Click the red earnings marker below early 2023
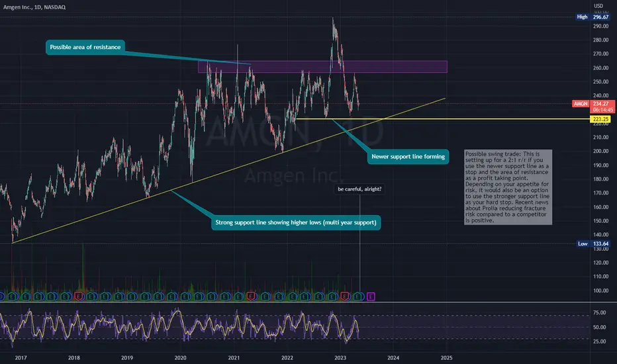 [x=345, y=296]
